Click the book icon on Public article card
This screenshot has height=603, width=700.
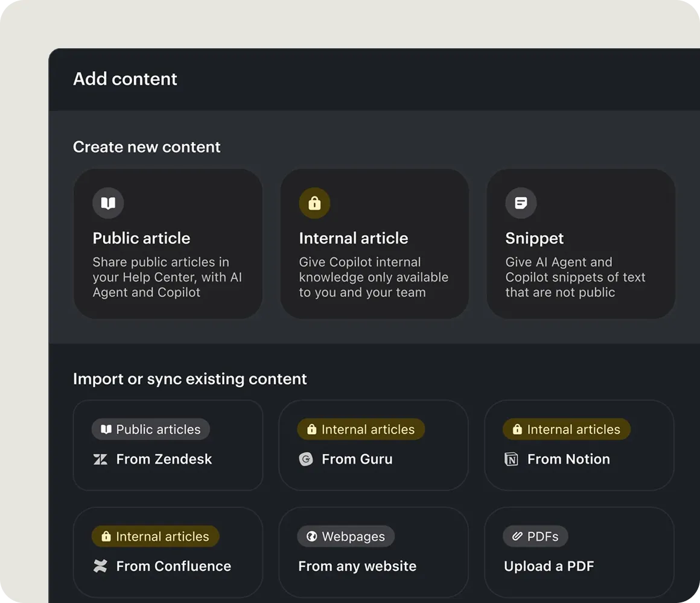[108, 203]
